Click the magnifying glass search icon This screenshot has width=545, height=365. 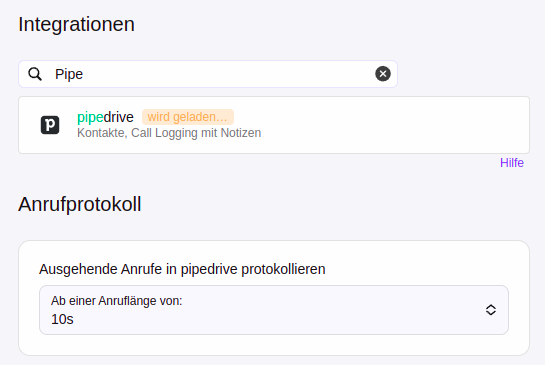pos(35,74)
